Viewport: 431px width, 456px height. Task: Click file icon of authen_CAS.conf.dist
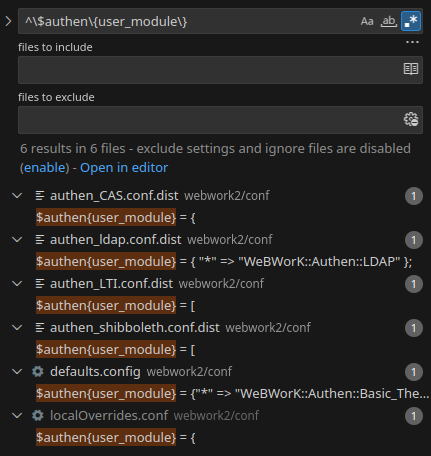[x=40, y=196]
